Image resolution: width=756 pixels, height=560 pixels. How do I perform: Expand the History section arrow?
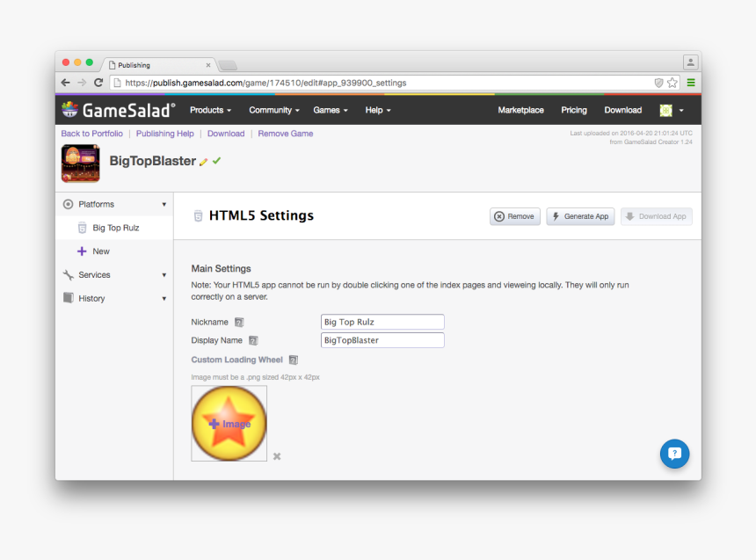tap(164, 299)
